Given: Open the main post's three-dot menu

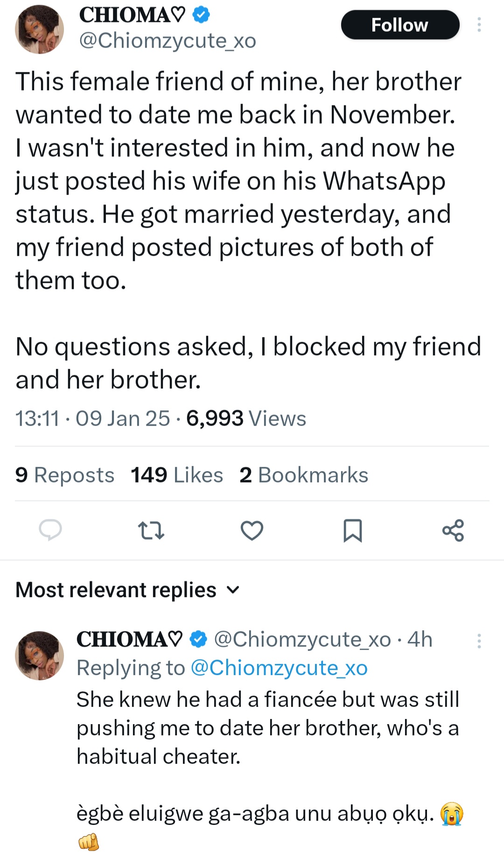Looking at the screenshot, I should pyautogui.click(x=479, y=25).
